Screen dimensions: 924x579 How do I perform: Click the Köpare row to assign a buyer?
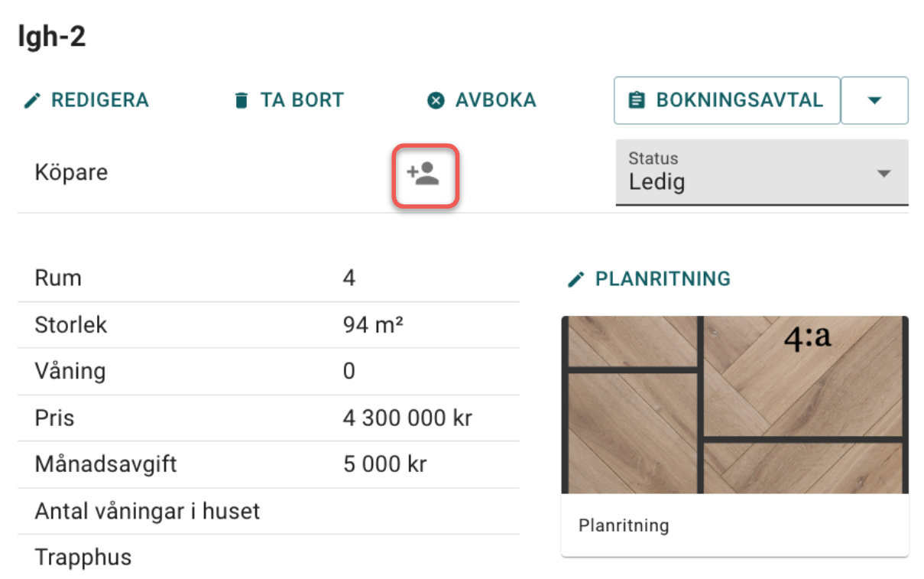(71, 172)
